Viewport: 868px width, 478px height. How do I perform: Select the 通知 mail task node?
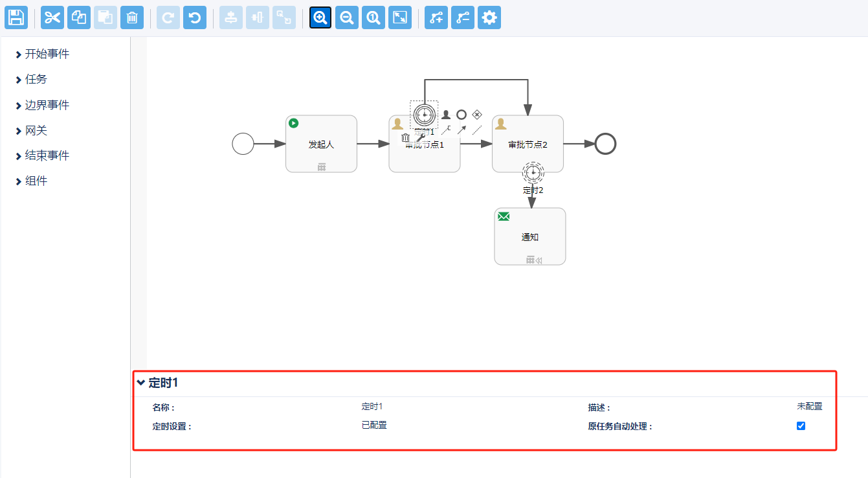(x=530, y=237)
